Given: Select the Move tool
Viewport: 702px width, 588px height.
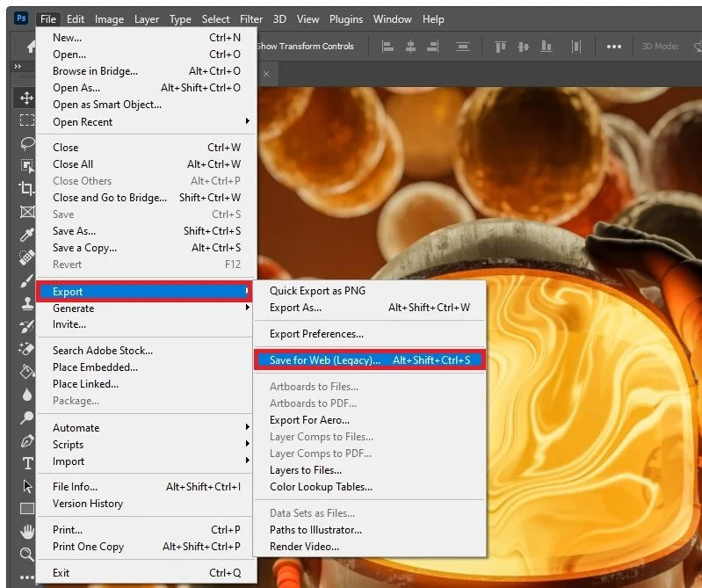Looking at the screenshot, I should 26,98.
